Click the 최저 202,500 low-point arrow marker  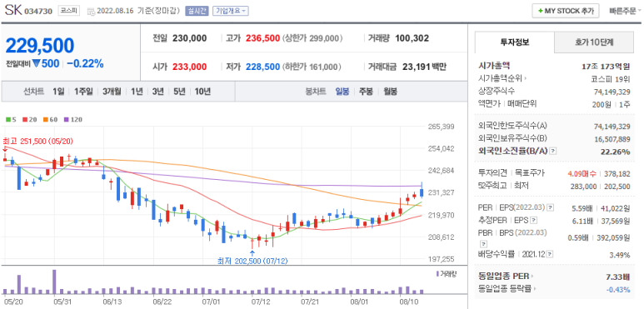pyautogui.click(x=252, y=253)
